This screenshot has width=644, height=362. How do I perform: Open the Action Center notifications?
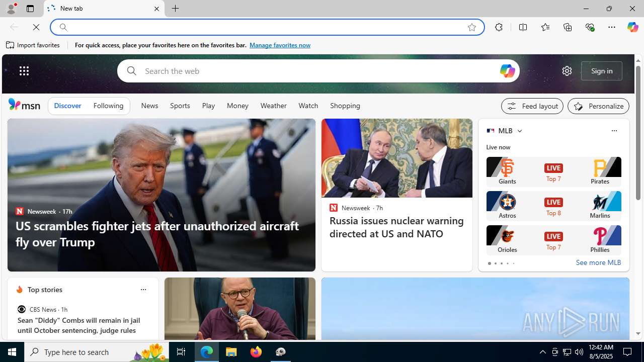628,352
